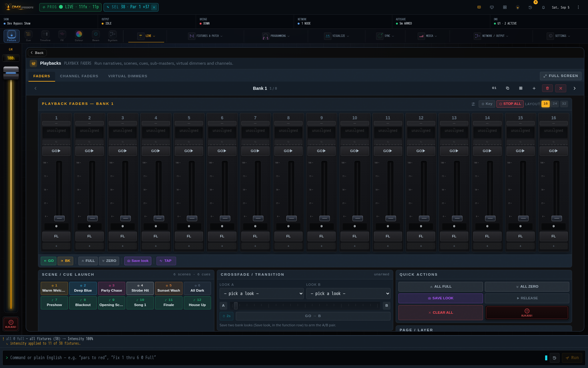Click the ALL ZERO quick action

[x=527, y=287]
